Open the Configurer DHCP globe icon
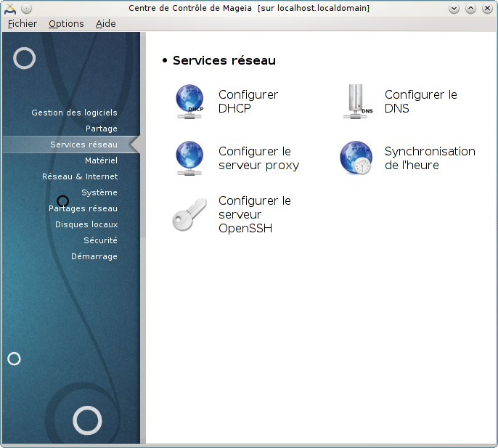 [189, 102]
